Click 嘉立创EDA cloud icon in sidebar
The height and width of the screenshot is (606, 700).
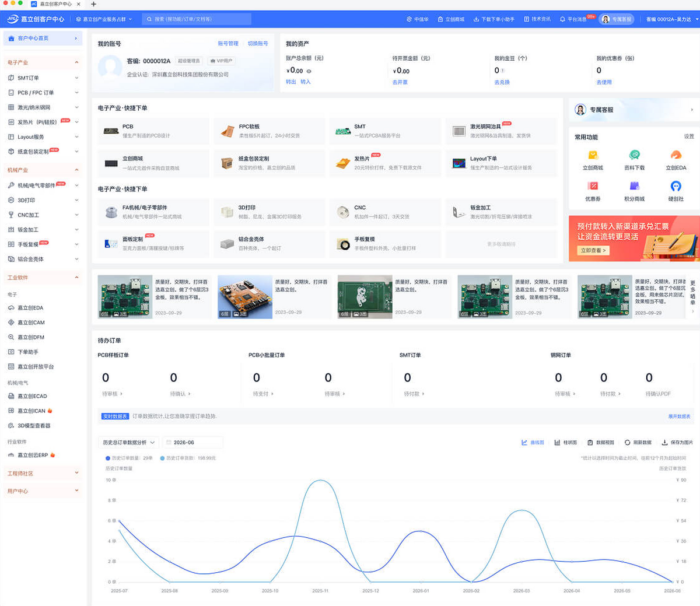click(11, 308)
